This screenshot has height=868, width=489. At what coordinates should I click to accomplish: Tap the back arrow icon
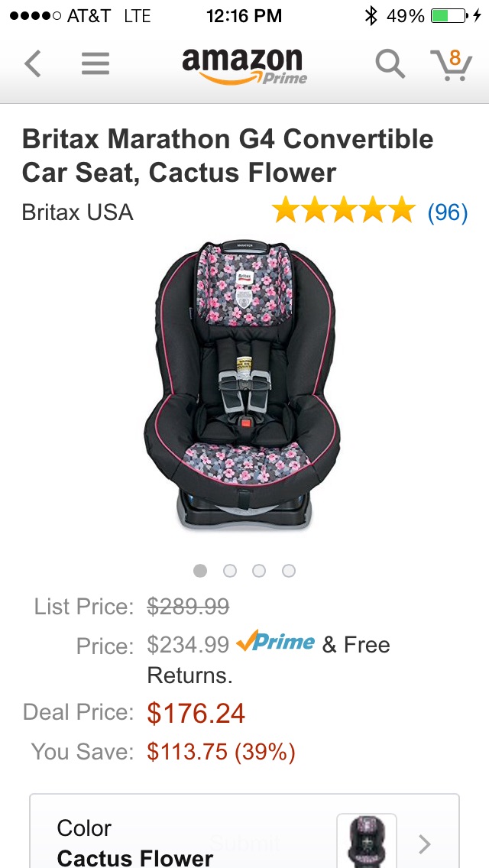click(x=33, y=63)
